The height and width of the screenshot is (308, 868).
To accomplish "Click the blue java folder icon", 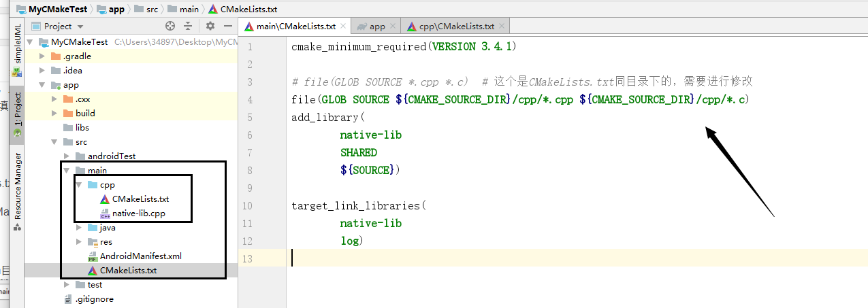I will pos(93,228).
